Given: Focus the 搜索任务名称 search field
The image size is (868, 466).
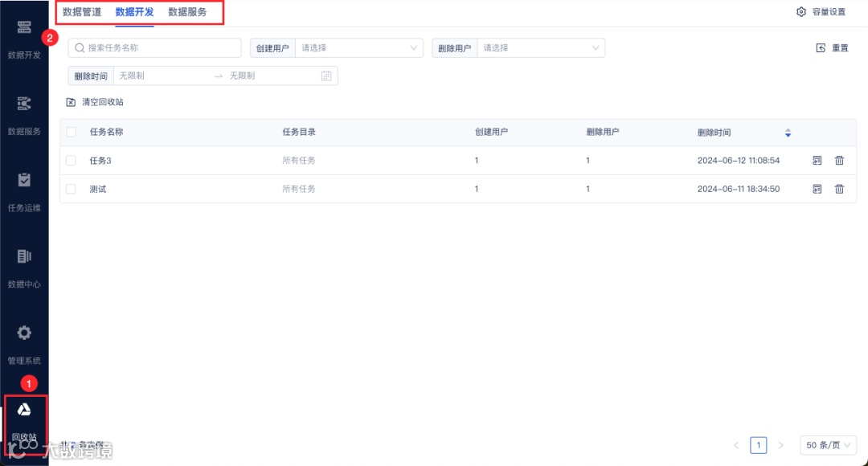Looking at the screenshot, I should pos(155,48).
